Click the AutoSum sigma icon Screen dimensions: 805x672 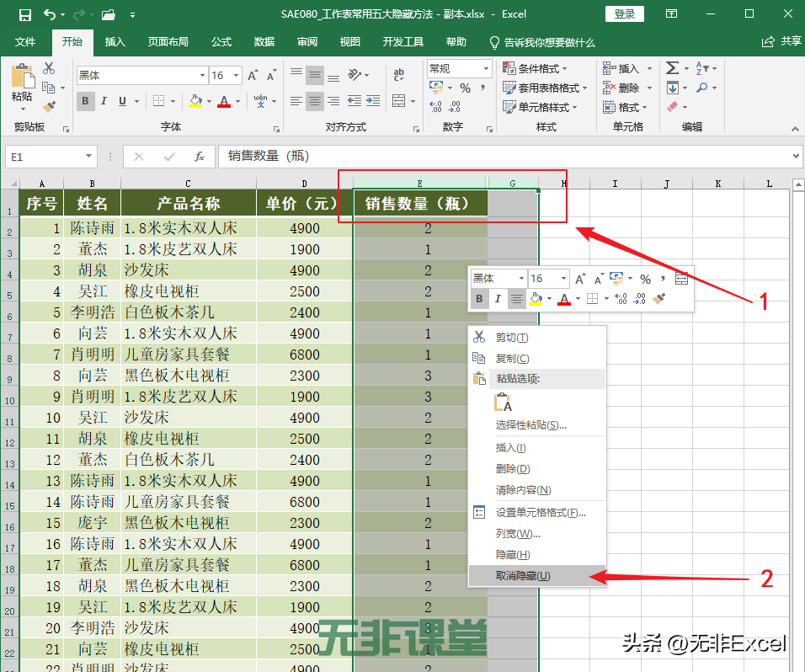(x=672, y=67)
